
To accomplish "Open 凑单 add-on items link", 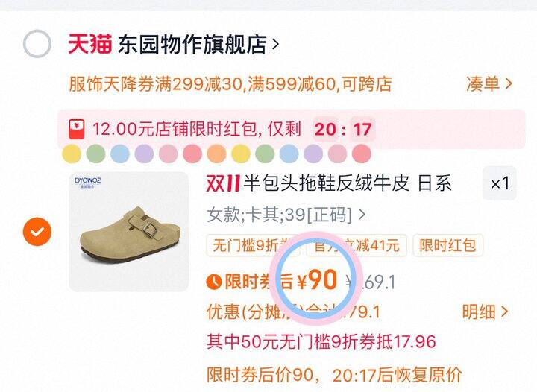I will pyautogui.click(x=489, y=83).
